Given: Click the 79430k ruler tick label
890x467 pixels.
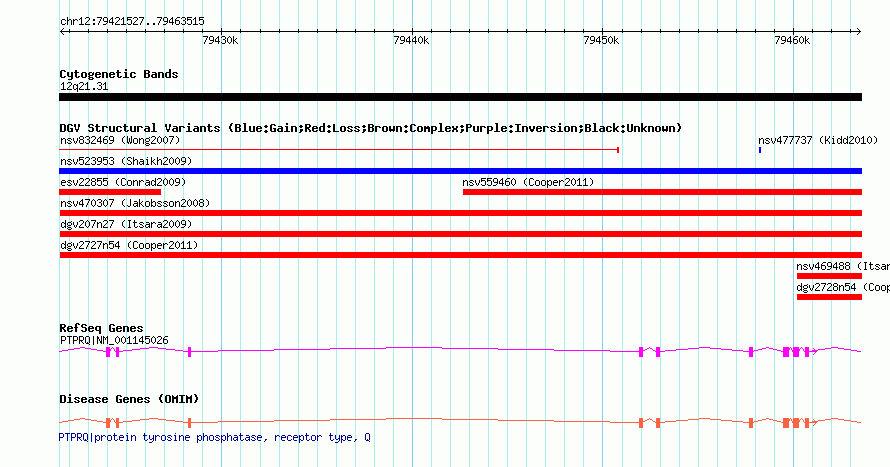Looking at the screenshot, I should pyautogui.click(x=220, y=40).
